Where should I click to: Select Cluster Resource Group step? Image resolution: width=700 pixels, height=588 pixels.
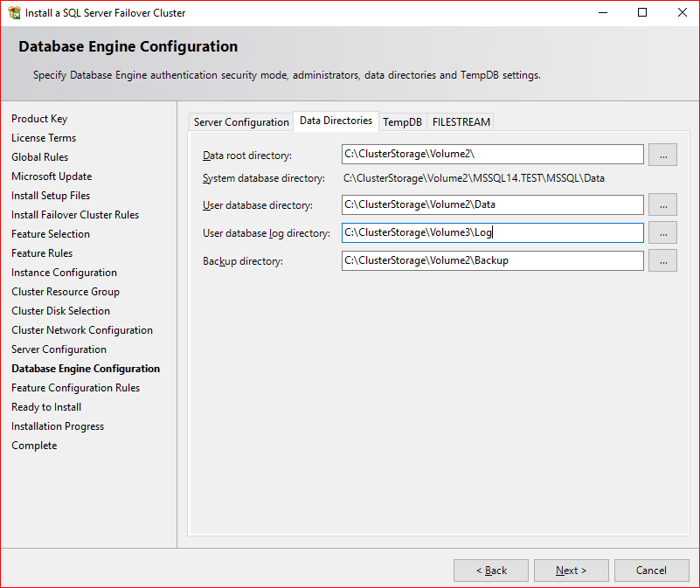[66, 292]
